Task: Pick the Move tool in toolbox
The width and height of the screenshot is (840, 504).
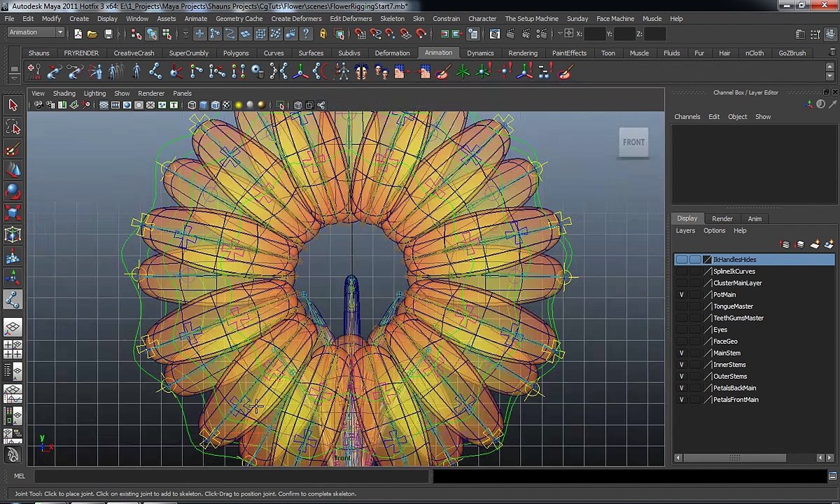Action: tap(13, 170)
